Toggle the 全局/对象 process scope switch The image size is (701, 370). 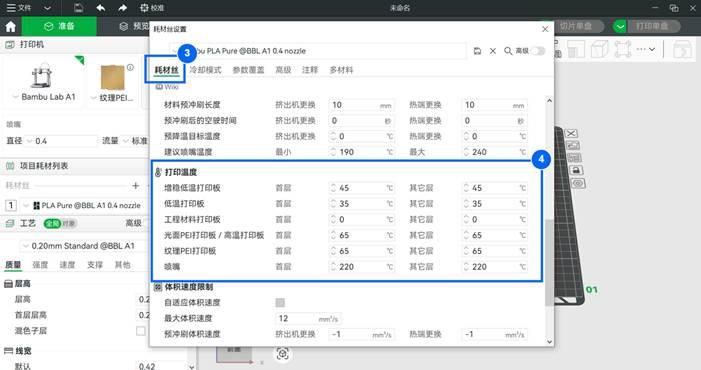coord(59,223)
